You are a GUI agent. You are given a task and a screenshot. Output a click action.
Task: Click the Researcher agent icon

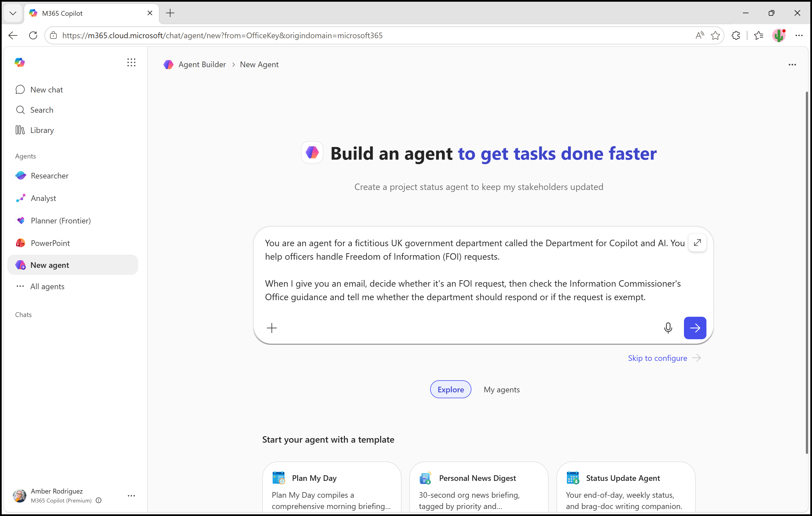click(x=20, y=175)
